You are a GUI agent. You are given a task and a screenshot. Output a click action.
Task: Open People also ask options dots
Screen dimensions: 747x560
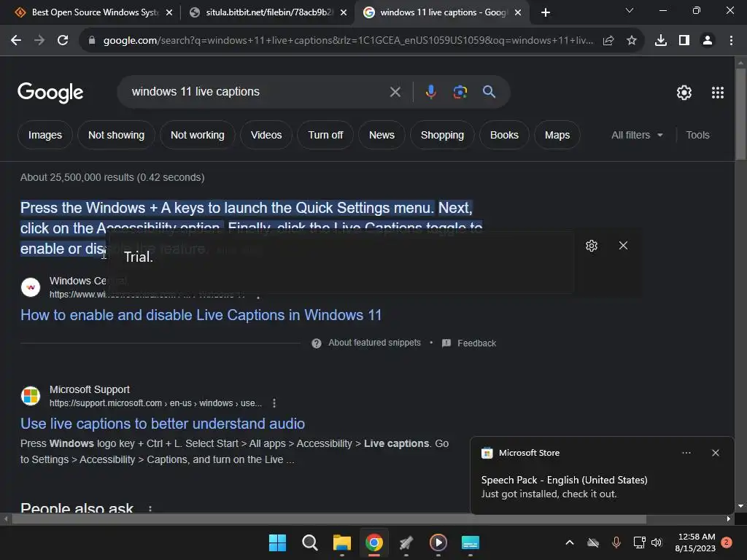click(x=150, y=508)
